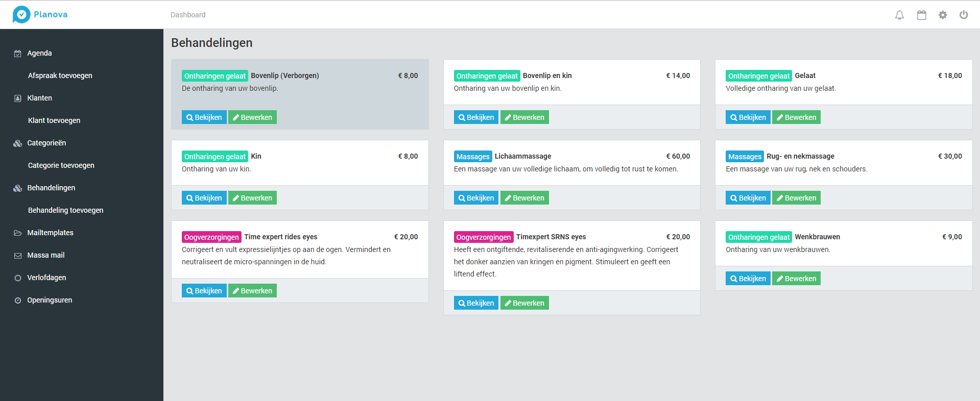Open the settings gear icon
Screen dimensions: 980x401
click(x=943, y=15)
